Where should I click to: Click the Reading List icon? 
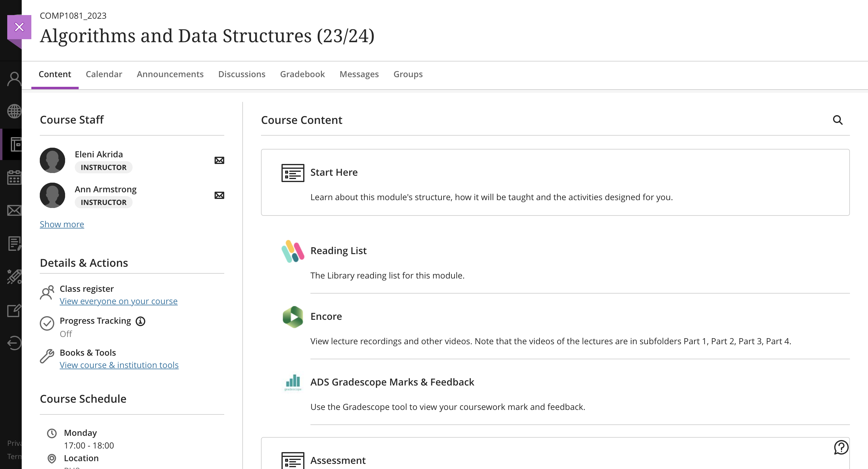pos(293,251)
